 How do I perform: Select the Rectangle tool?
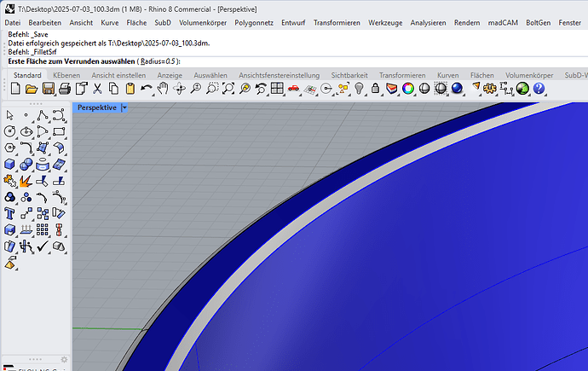59,131
